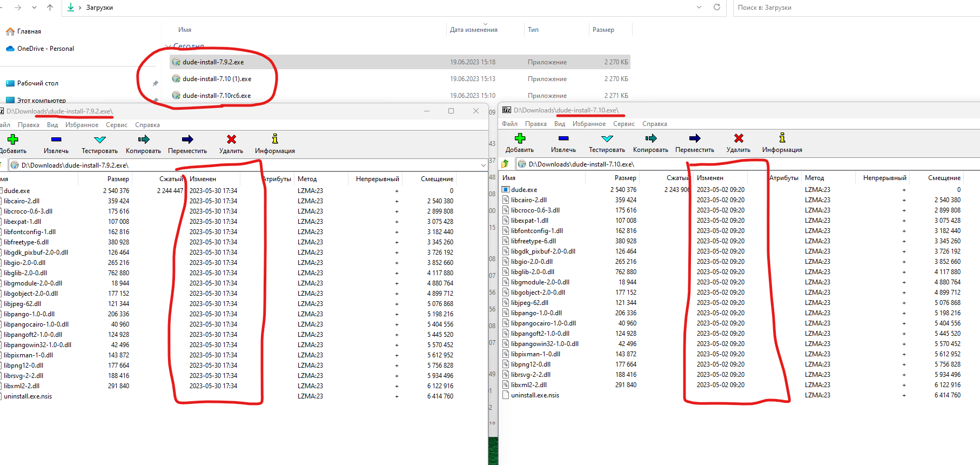Open Главная in the Explorer sidebar
This screenshot has width=980, height=465.
[29, 31]
